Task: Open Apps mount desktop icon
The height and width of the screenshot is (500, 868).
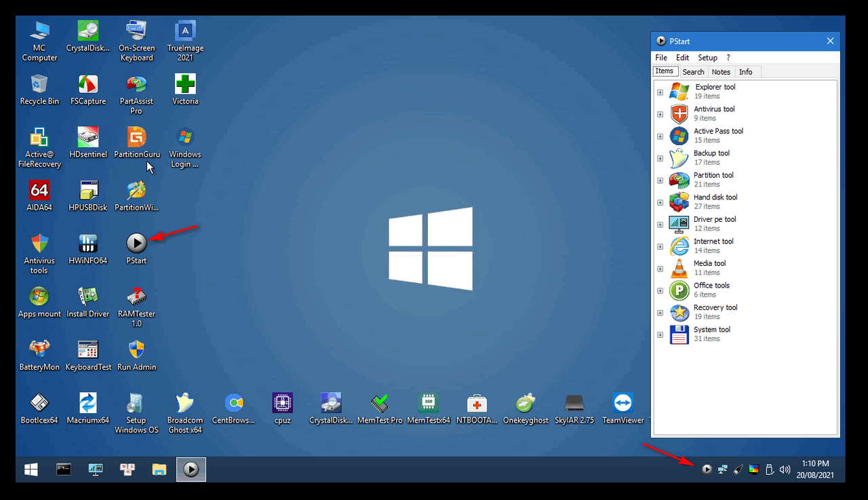Action: [39, 302]
